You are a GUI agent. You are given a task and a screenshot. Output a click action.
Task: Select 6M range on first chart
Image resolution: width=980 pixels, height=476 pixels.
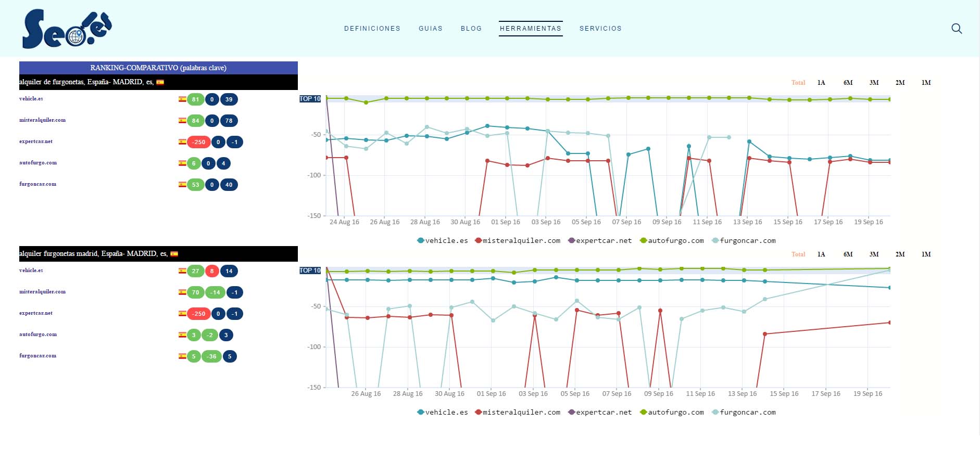coord(848,83)
